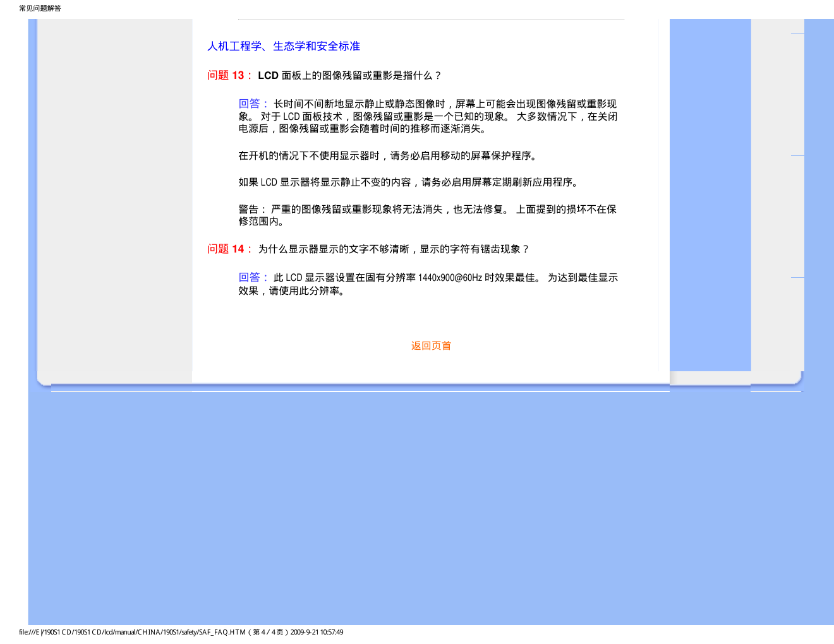This screenshot has width=834, height=644.
Task: Click the blue vertical panel right of content
Action: 710,189
